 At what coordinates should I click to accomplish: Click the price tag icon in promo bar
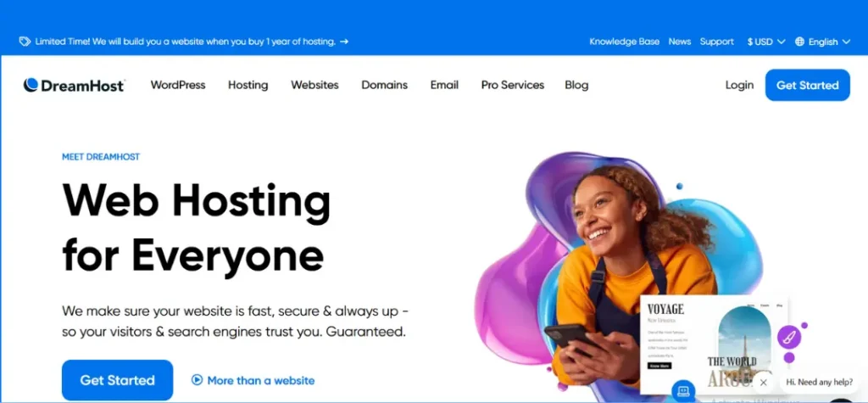25,42
